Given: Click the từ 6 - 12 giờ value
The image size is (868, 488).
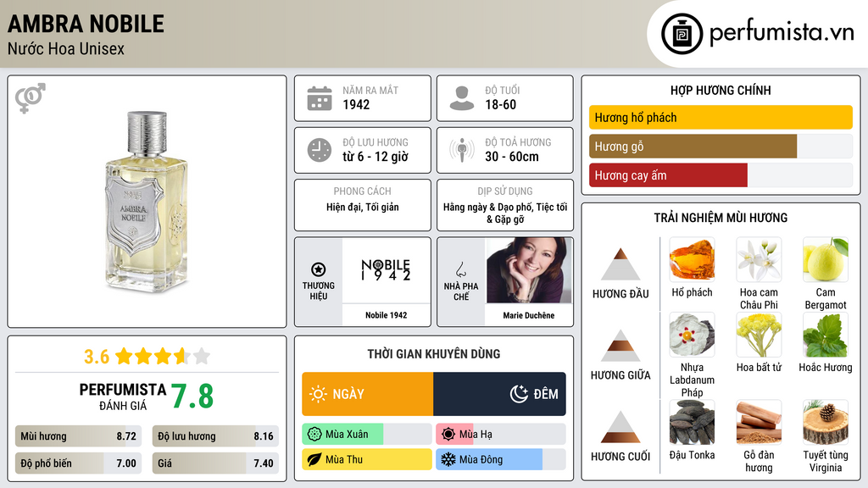Looking at the screenshot, I should (376, 157).
